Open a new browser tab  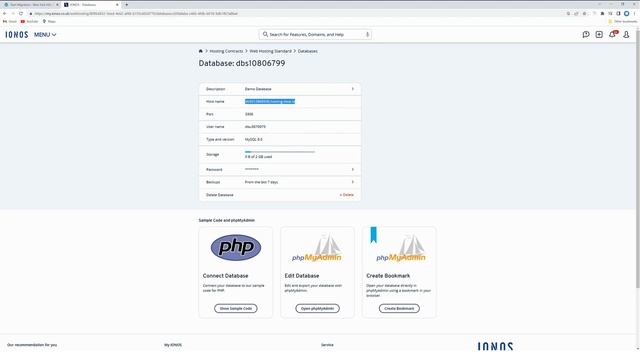coord(127,4)
